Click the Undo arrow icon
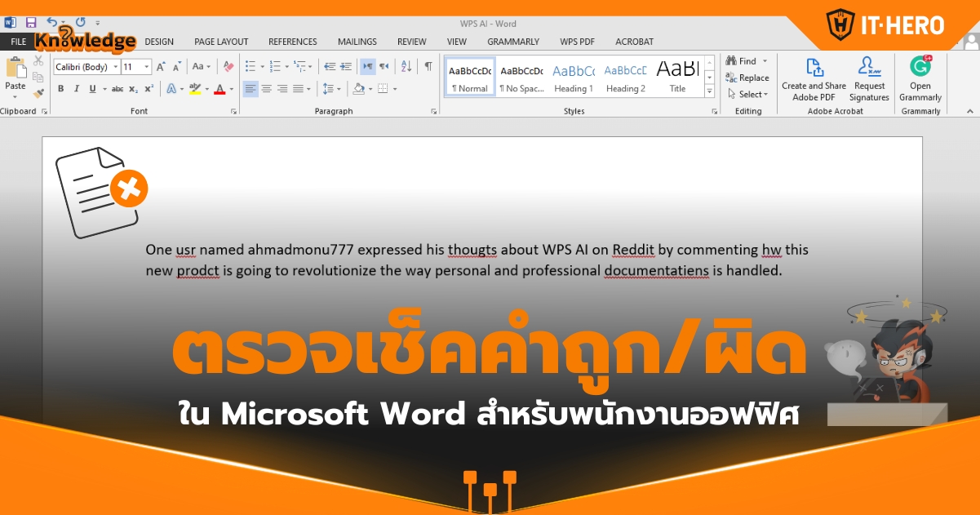The image size is (980, 515). coord(53,22)
